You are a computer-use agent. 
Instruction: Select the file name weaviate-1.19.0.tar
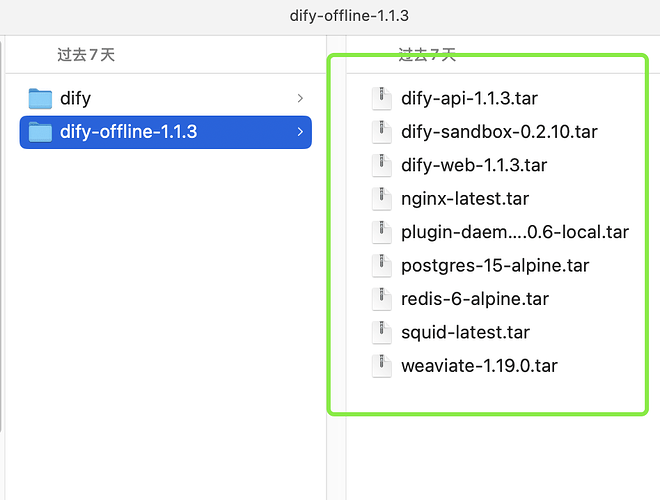[479, 366]
